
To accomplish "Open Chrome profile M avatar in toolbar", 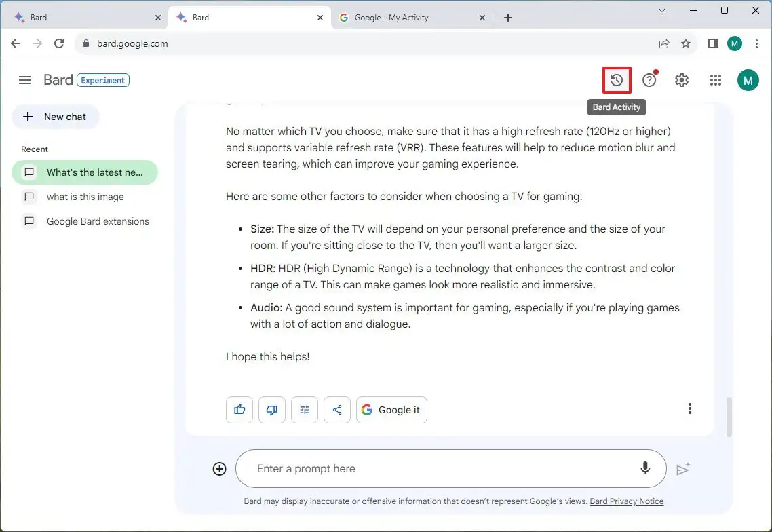I will click(735, 43).
